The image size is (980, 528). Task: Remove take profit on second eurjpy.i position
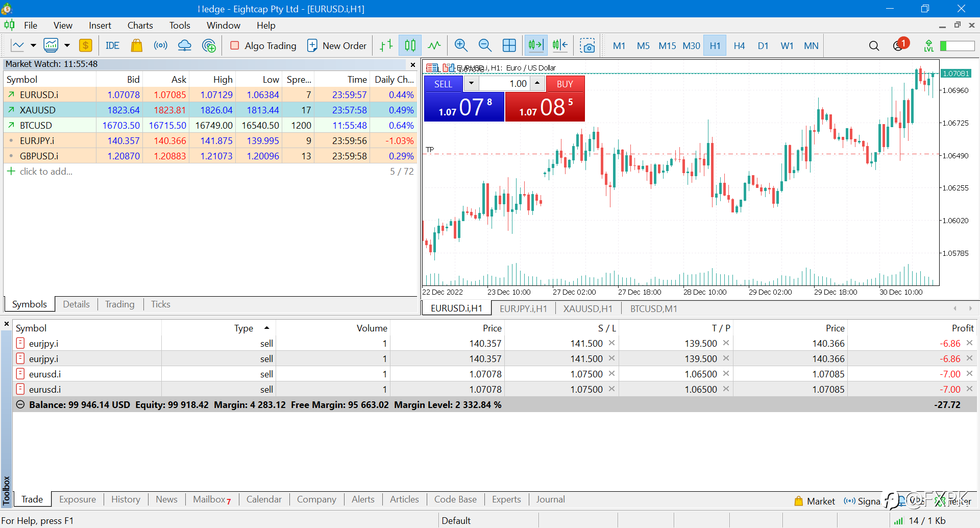tap(726, 358)
